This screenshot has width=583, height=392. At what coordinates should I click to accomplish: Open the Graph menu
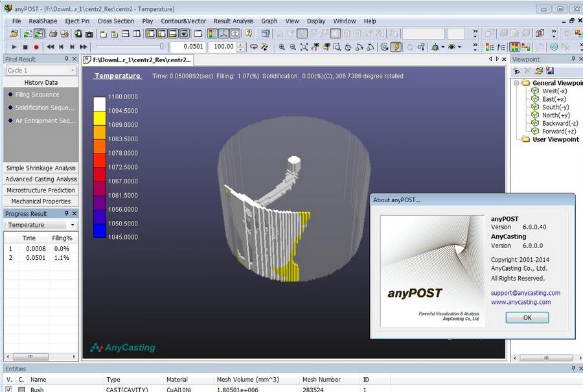click(269, 21)
